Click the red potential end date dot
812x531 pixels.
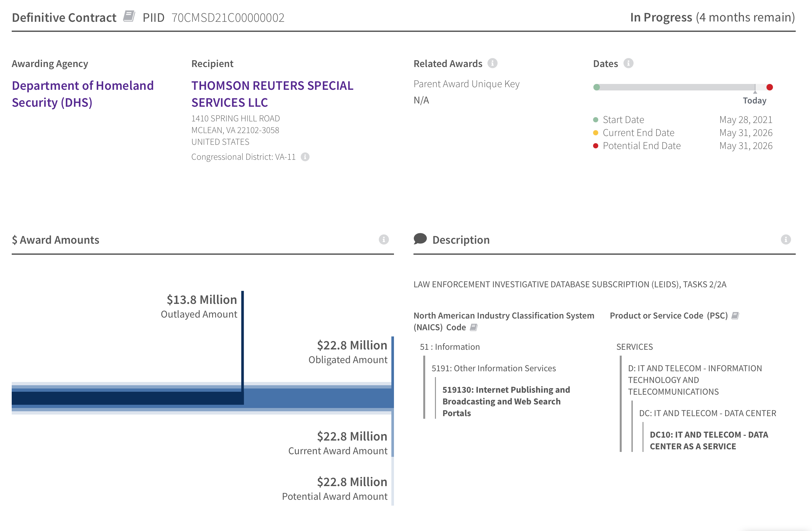pyautogui.click(x=769, y=88)
